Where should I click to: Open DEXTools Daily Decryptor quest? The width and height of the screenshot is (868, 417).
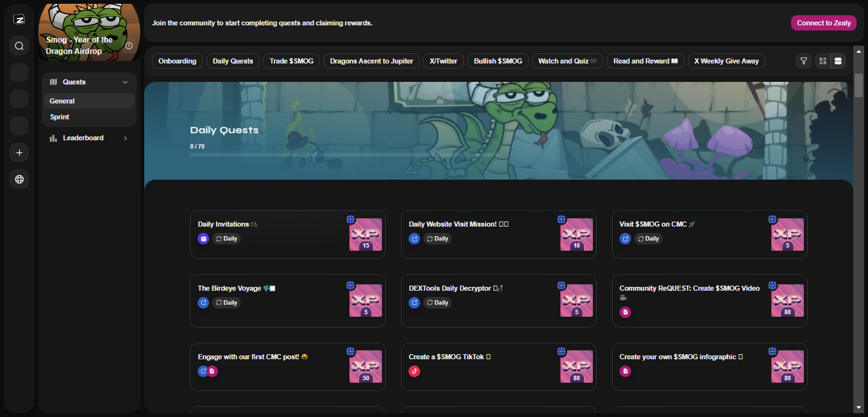(x=498, y=301)
